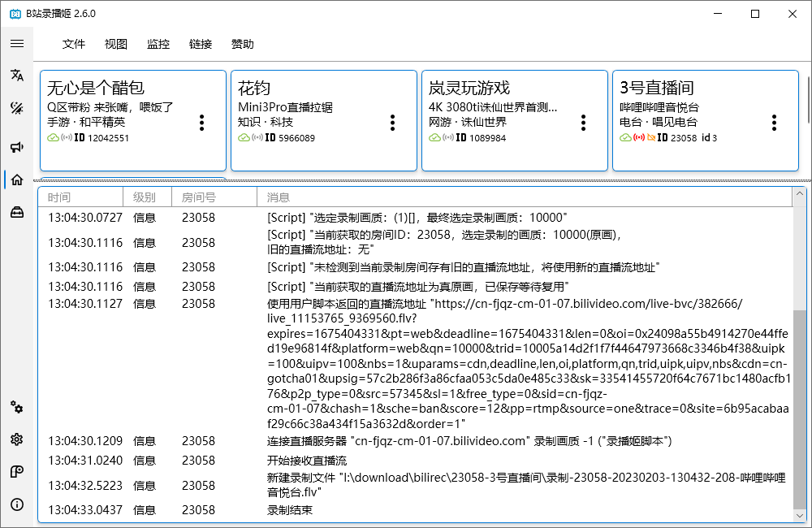Open the settings gear icon
The width and height of the screenshot is (812, 528).
pos(17,439)
